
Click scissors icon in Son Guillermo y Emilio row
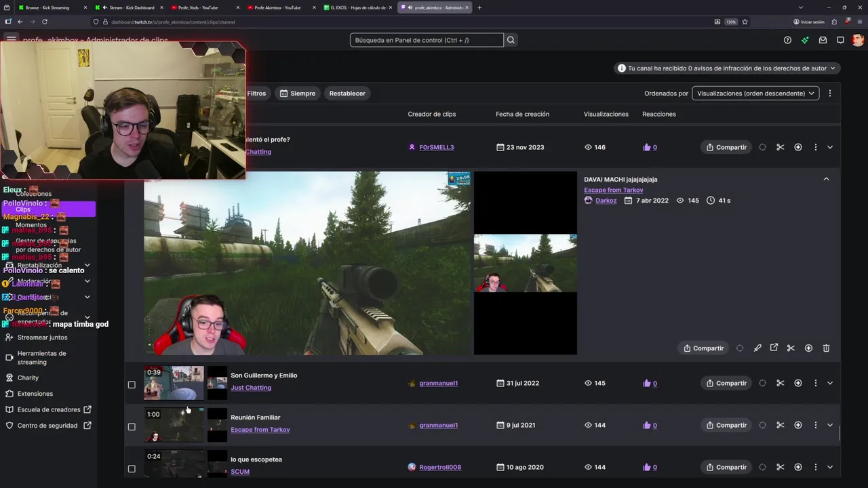click(x=780, y=383)
